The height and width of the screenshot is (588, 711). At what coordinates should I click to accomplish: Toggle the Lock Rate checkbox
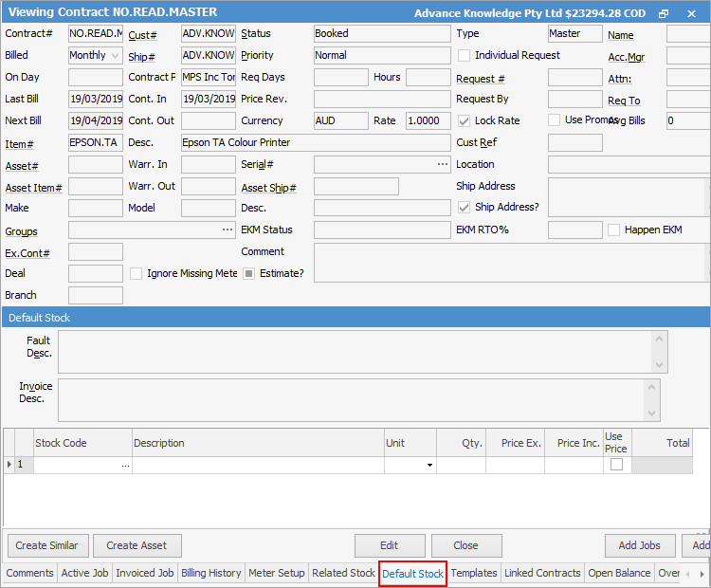464,120
